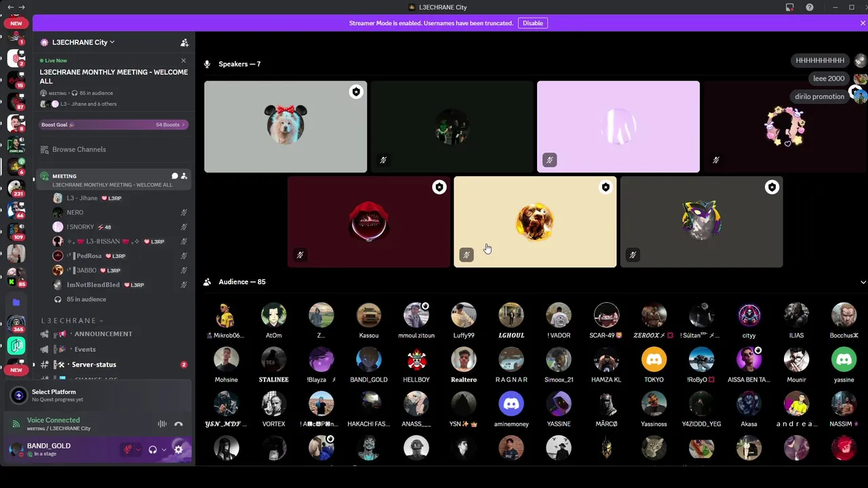Go back with the left arrow
This screenshot has height=488, width=868.
(10, 7)
